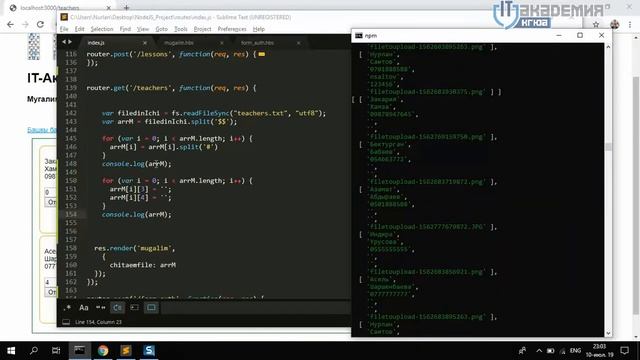Screen dimensions: 640x360
Task: Toggle in-selection search option
Action: 134,307
